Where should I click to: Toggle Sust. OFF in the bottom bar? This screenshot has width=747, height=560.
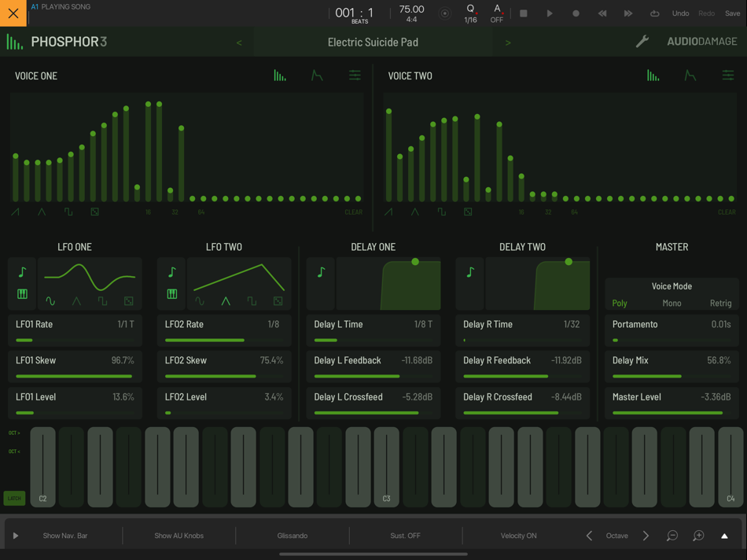tap(405, 535)
